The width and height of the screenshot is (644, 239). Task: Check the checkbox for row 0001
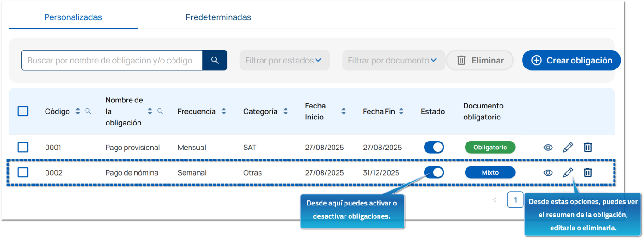[x=23, y=147]
